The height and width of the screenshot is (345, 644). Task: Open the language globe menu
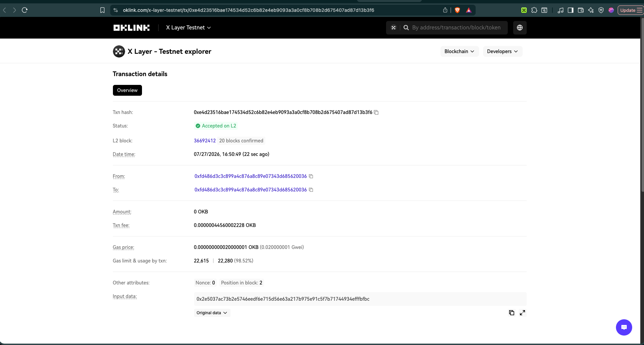point(520,28)
